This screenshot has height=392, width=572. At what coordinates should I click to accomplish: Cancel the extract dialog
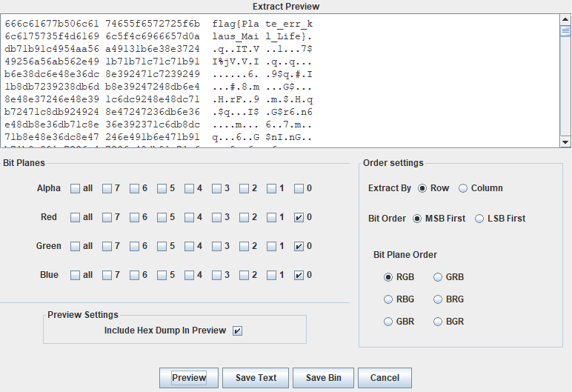tap(385, 378)
